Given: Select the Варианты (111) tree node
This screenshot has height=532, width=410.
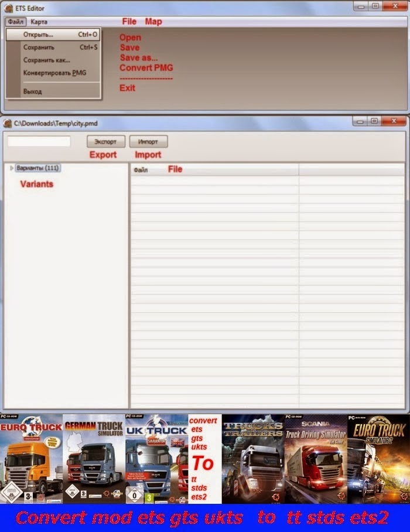Looking at the screenshot, I should (37, 168).
